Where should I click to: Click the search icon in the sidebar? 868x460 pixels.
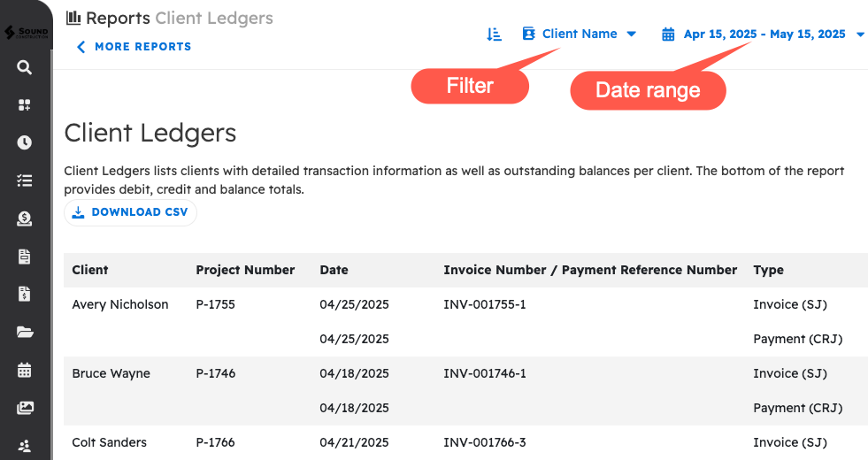click(25, 67)
